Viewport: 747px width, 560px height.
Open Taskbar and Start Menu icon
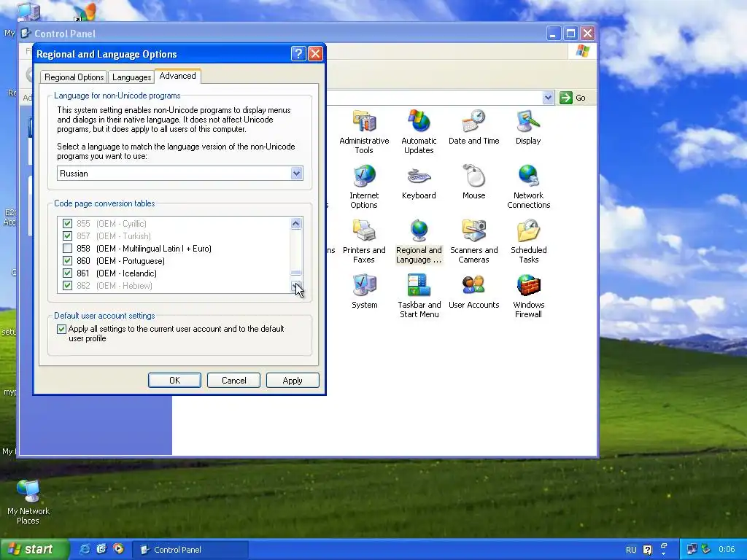419,285
